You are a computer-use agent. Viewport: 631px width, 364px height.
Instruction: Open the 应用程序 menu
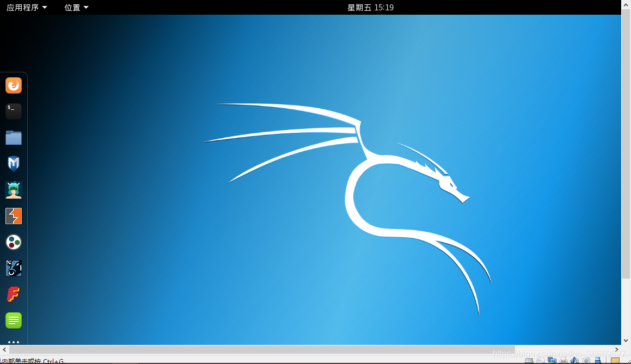(27, 7)
